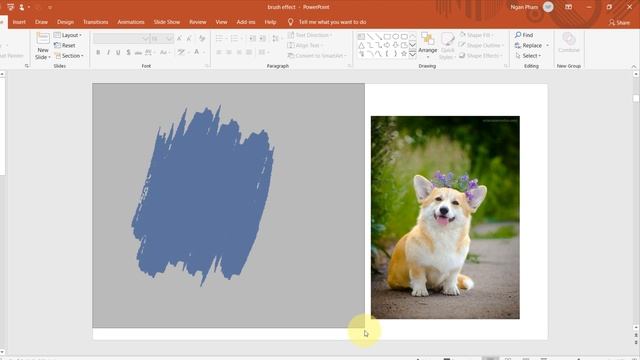The width and height of the screenshot is (640, 360).
Task: Open the Draw ribbon tab
Action: click(x=41, y=22)
